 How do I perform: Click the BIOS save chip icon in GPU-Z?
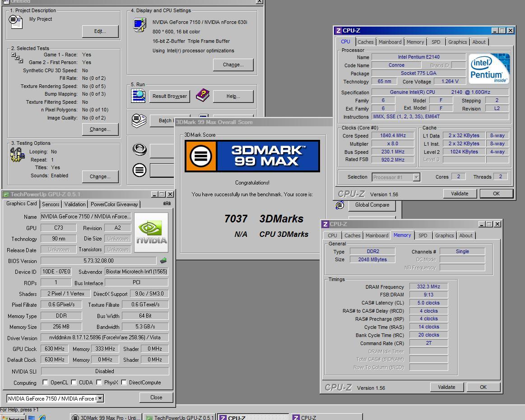tap(163, 260)
